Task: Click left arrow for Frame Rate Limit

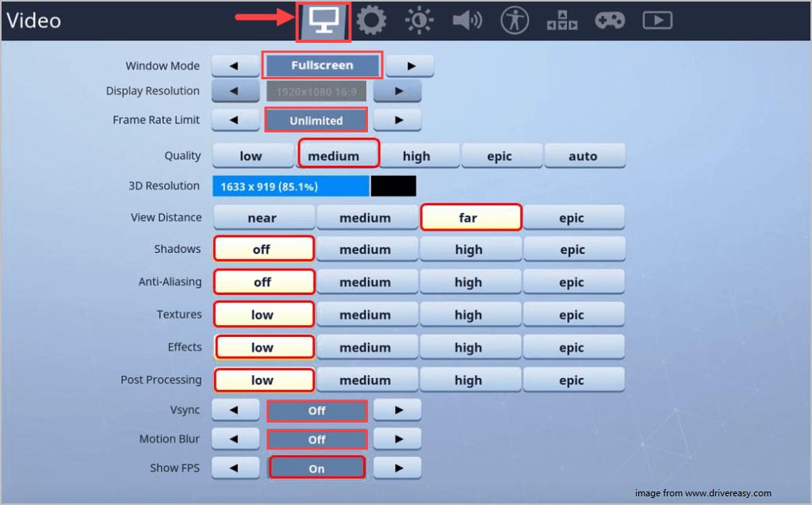Action: coord(236,121)
